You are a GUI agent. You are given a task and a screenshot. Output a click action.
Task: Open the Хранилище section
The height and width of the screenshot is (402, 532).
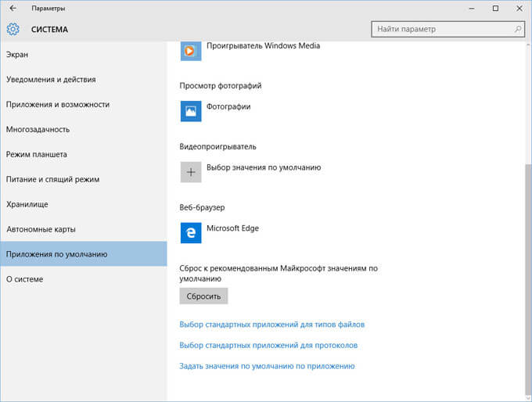click(x=27, y=204)
